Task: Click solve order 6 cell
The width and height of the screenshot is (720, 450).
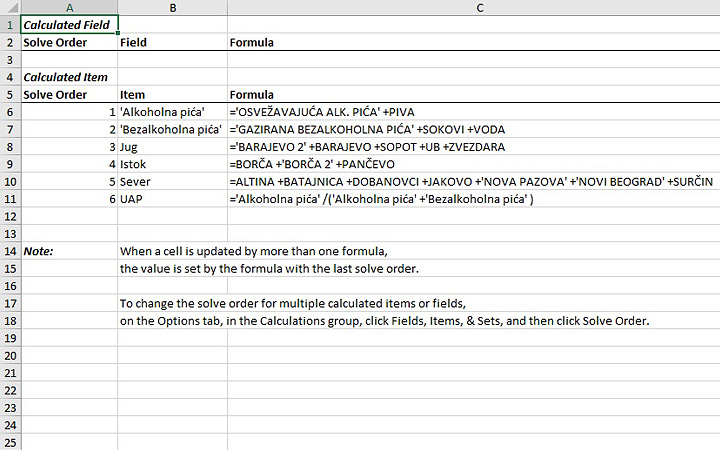Action: [69, 199]
